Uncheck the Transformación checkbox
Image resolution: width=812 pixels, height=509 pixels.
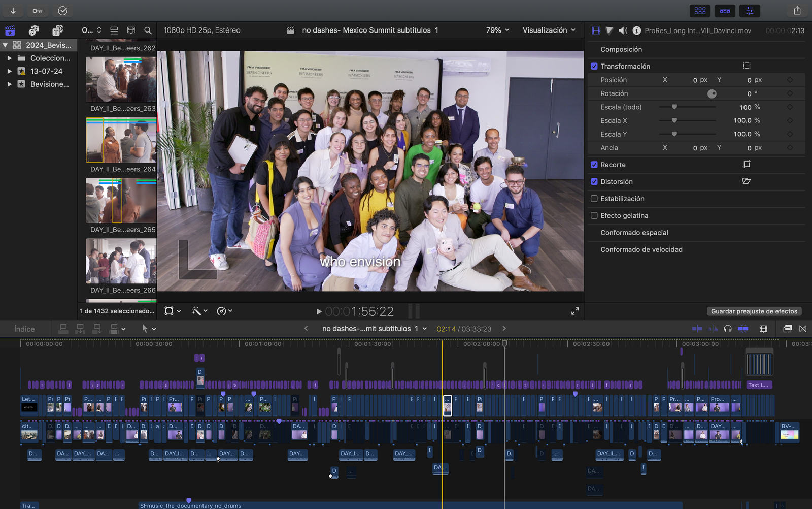594,66
